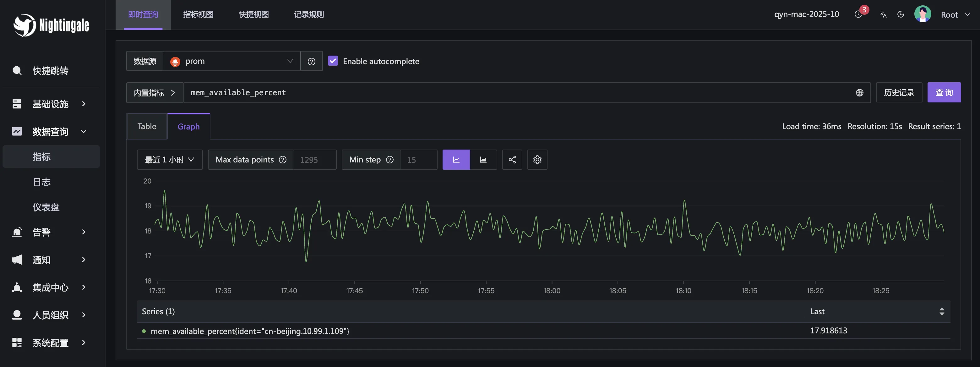The image size is (980, 367).
Task: Click the 查询 query button
Action: [944, 92]
